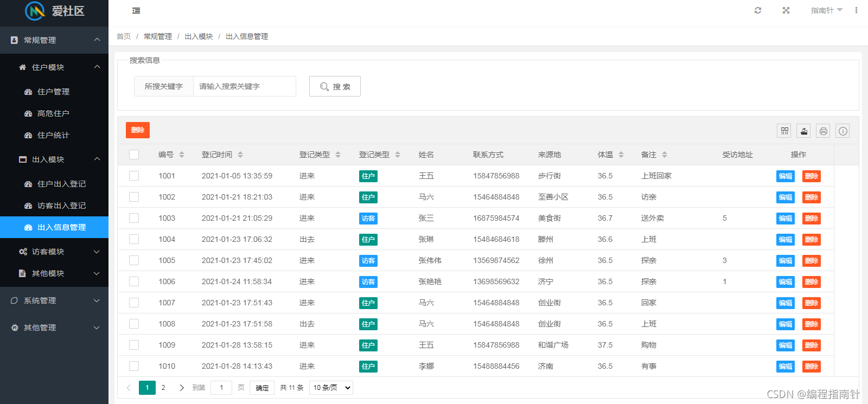The width and height of the screenshot is (868, 404).
Task: Toggle the sidebar collapse icon
Action: coord(136,10)
